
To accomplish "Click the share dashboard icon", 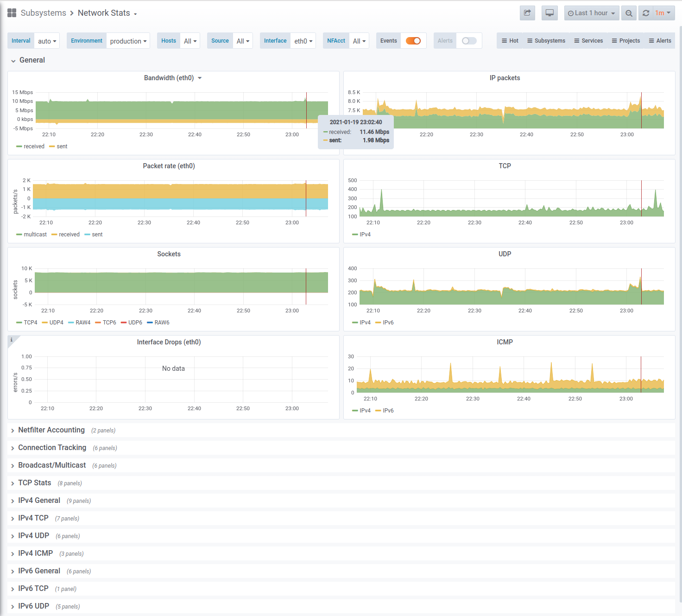I will pos(527,13).
